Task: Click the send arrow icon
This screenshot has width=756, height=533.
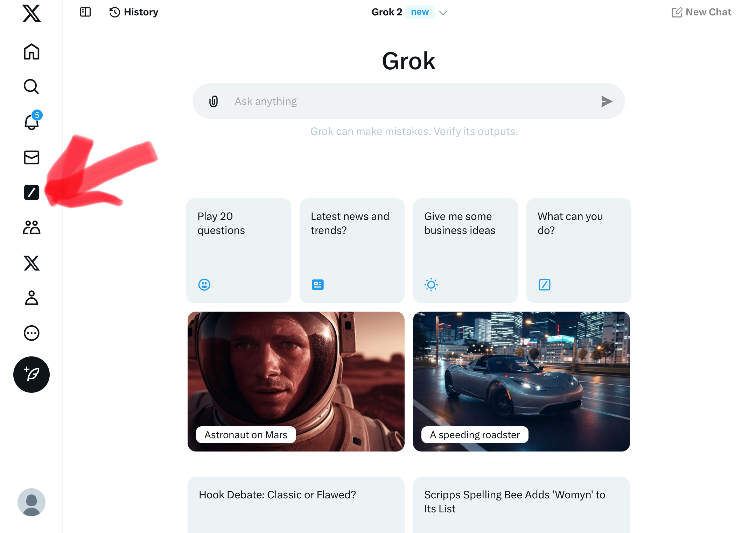Action: tap(607, 101)
